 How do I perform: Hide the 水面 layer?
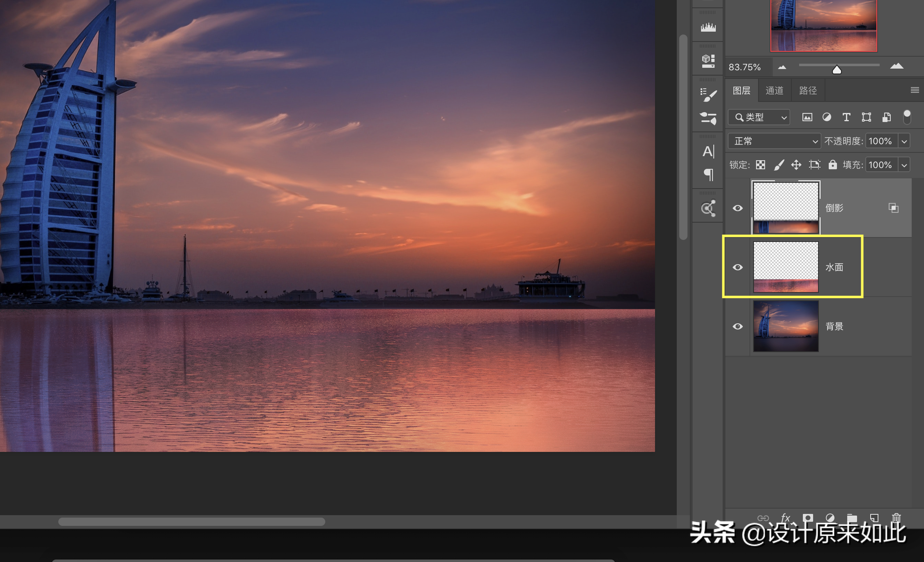738,267
